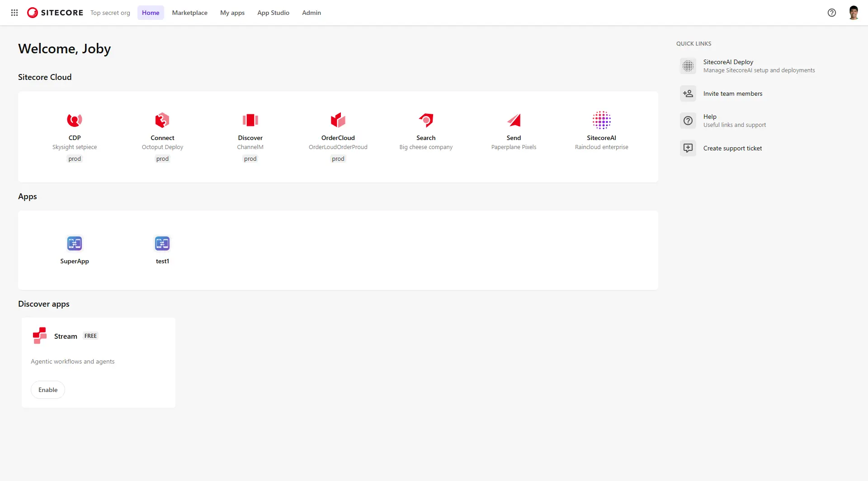This screenshot has height=481, width=868.
Task: Open the Admin tab
Action: [311, 13]
